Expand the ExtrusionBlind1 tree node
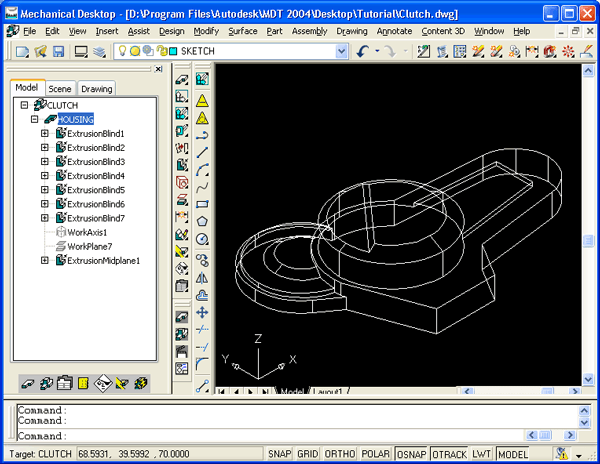This screenshot has height=464, width=600. pos(44,133)
